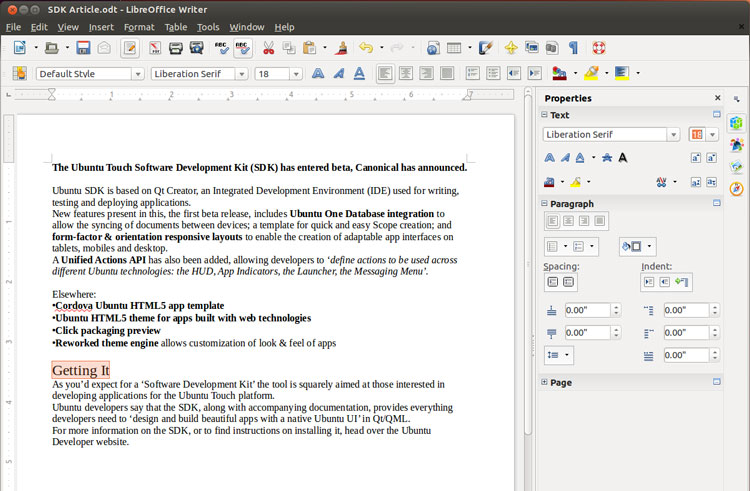This screenshot has height=491, width=750.
Task: Open the Print icon in the toolbar
Action: (x=176, y=48)
